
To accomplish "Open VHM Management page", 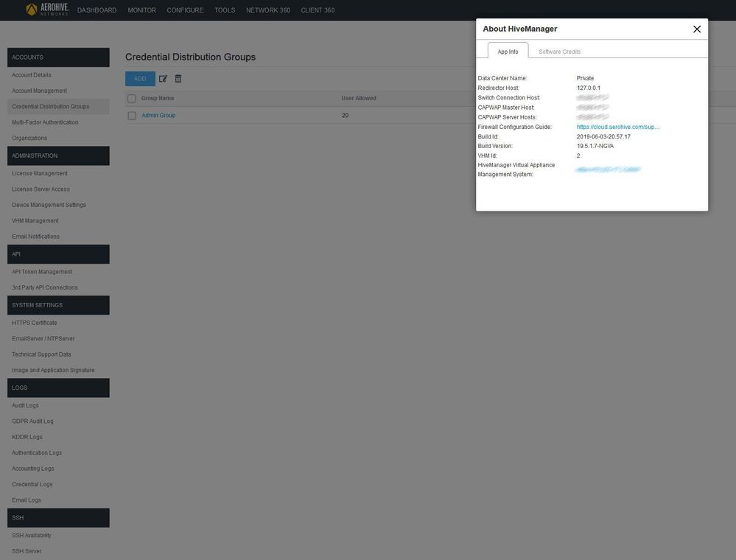I will 35,221.
